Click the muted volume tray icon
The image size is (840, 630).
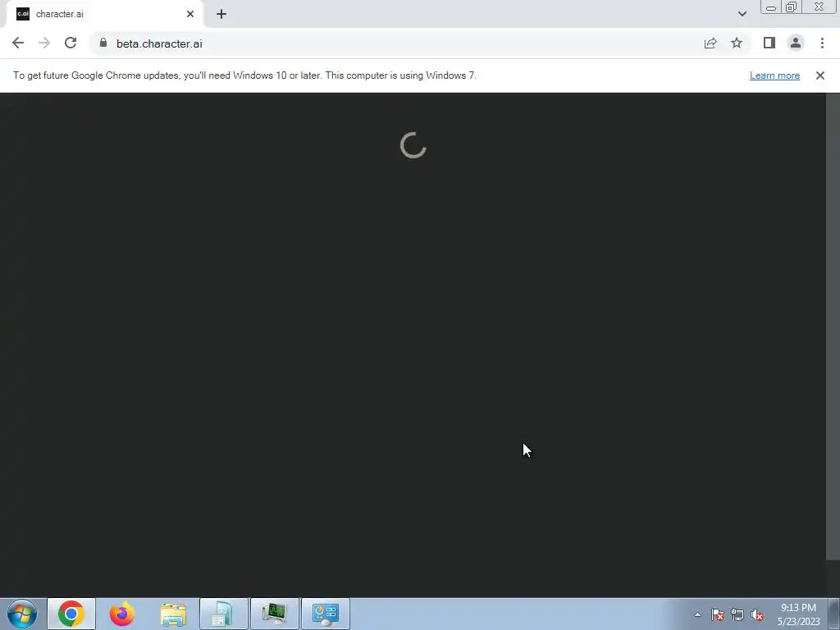(757, 614)
